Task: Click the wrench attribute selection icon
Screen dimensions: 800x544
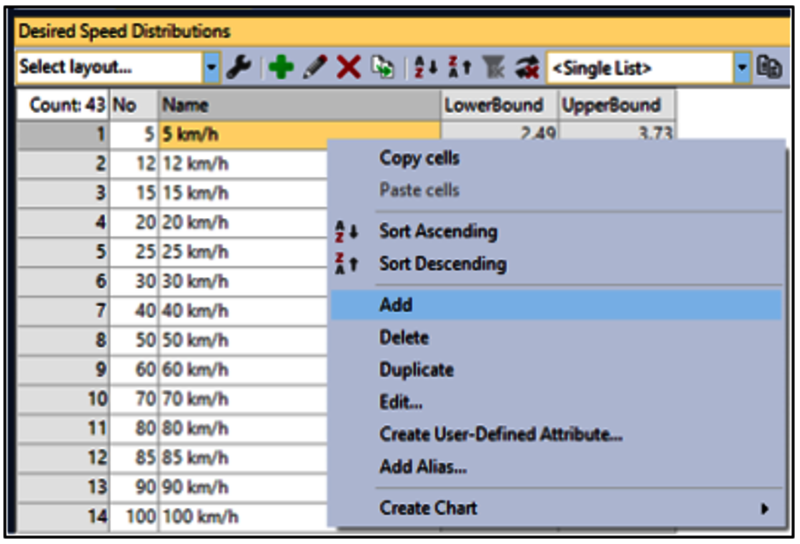Action: click(238, 68)
